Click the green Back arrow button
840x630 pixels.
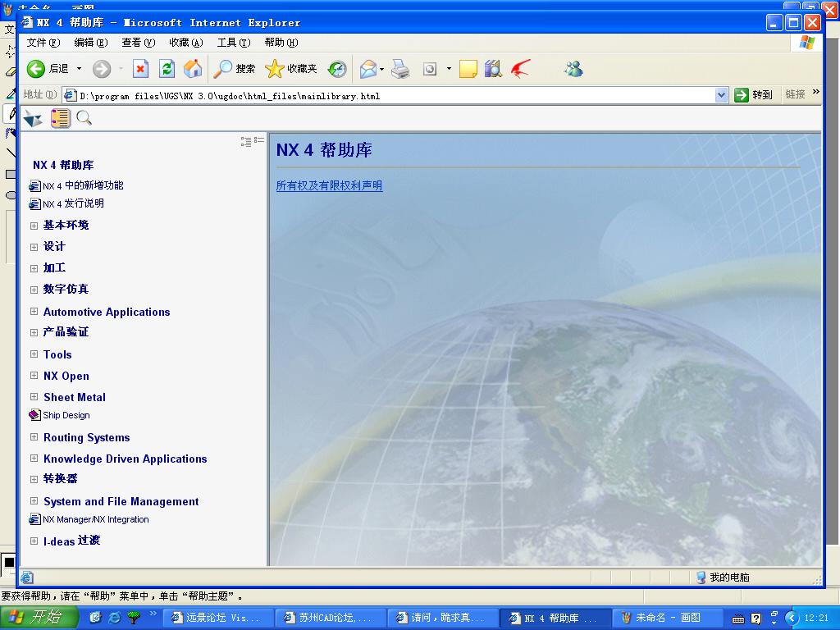coord(36,69)
